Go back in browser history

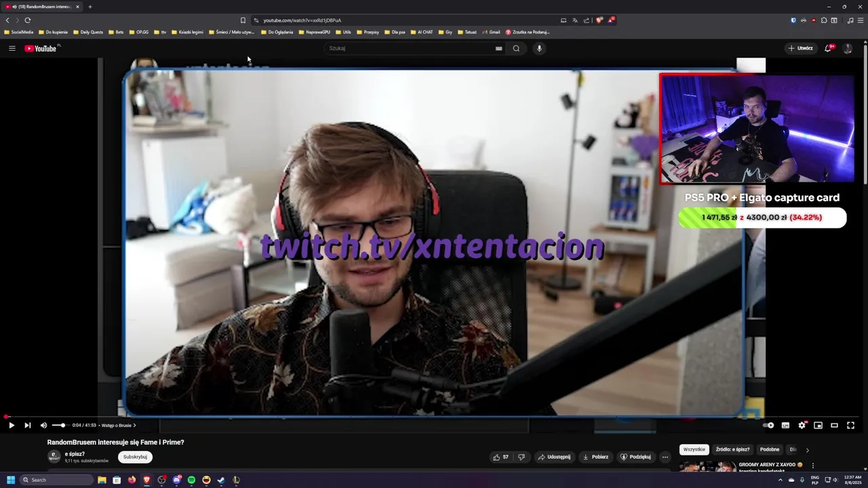[7, 20]
